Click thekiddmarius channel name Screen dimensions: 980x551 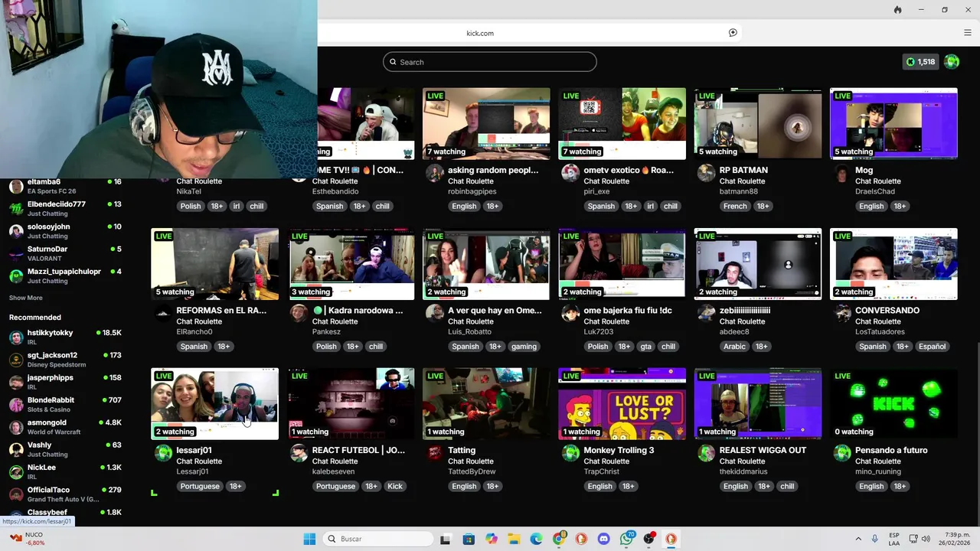(x=743, y=471)
